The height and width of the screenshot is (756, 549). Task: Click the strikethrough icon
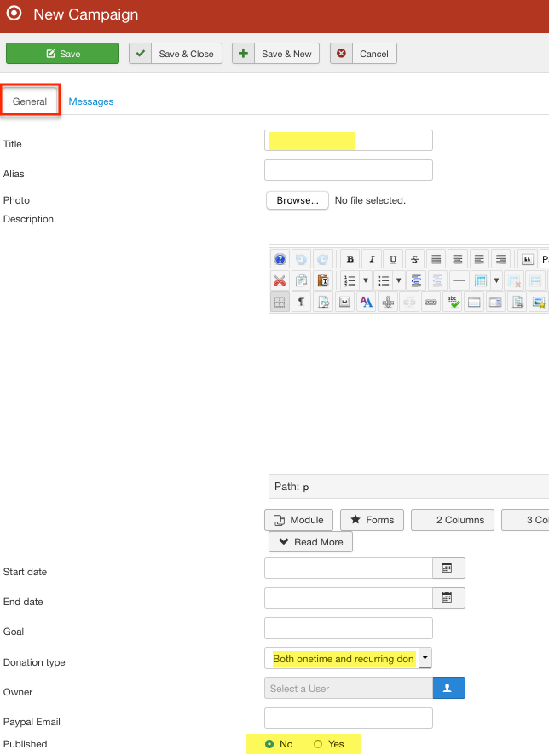click(414, 259)
